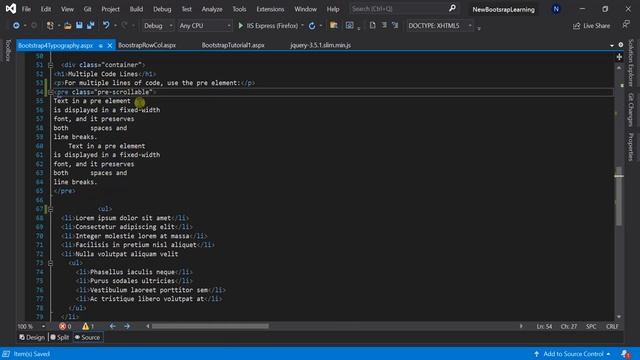Click the search box in the title bar
Viewport: 640px width, 360px height.
coord(403,9)
